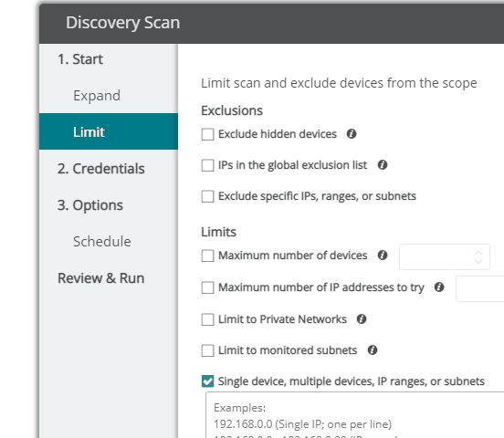Decrease the maximum devices stepper value
The width and height of the screenshot is (504, 438).
478,261
